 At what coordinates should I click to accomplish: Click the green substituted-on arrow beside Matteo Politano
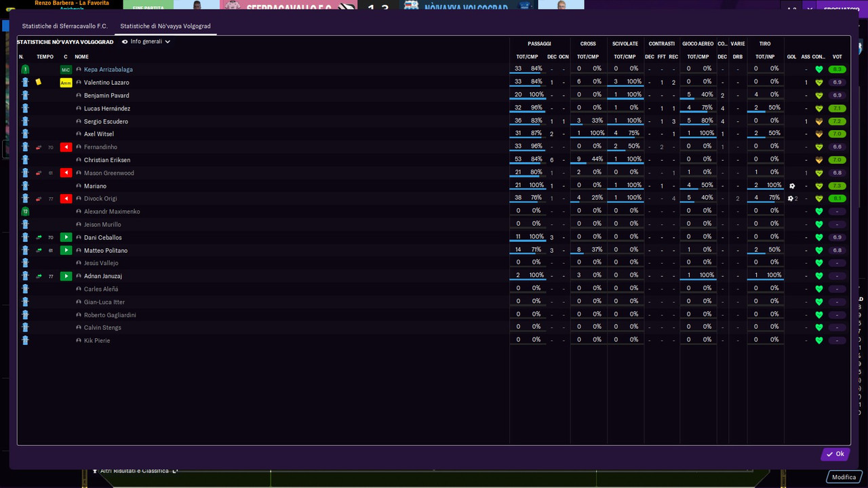(66, 250)
